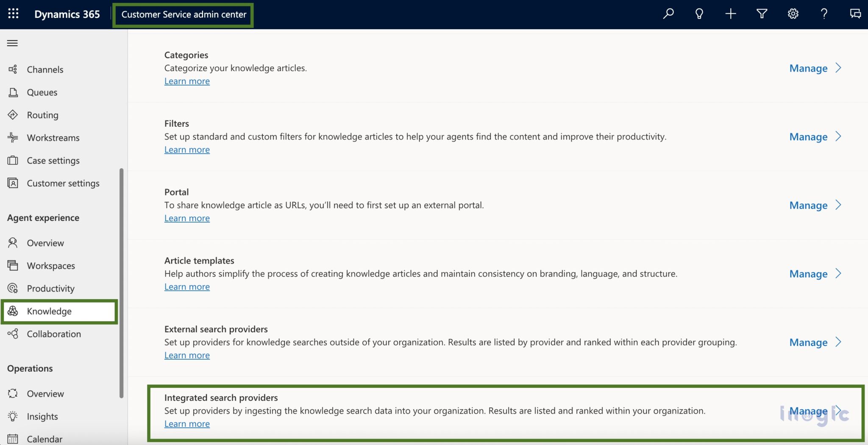868x445 pixels.
Task: Toggle the hamburger menu to collapse sidebar
Action: click(12, 43)
